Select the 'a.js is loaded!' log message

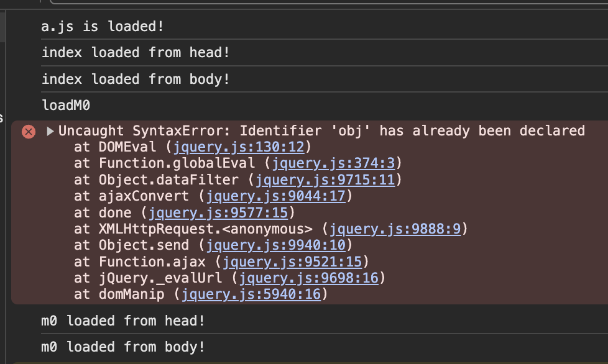[103, 26]
